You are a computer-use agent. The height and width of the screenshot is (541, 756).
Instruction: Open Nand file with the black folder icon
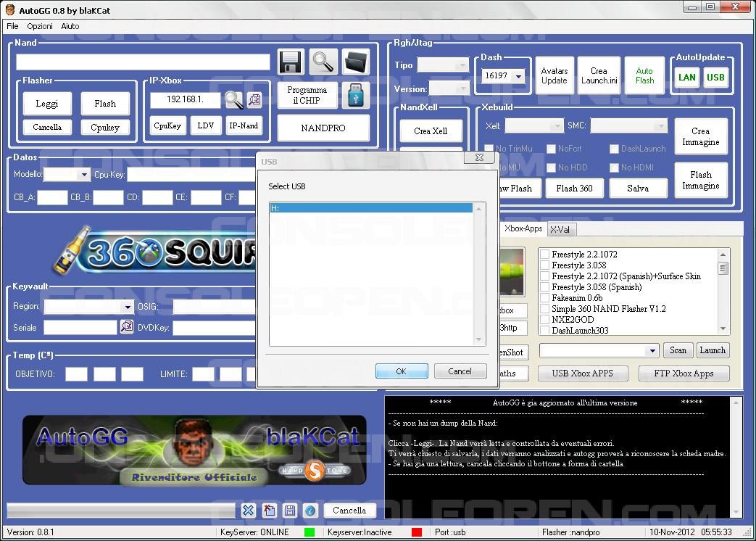(356, 62)
